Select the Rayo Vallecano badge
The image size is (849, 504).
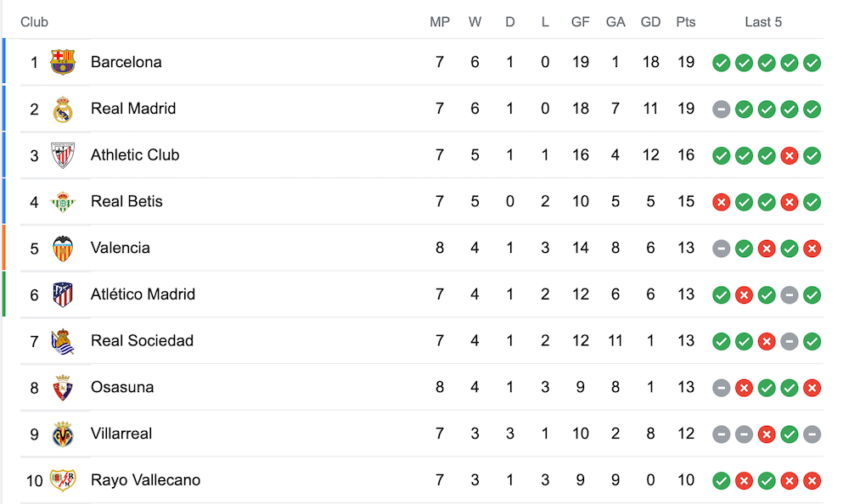(63, 480)
